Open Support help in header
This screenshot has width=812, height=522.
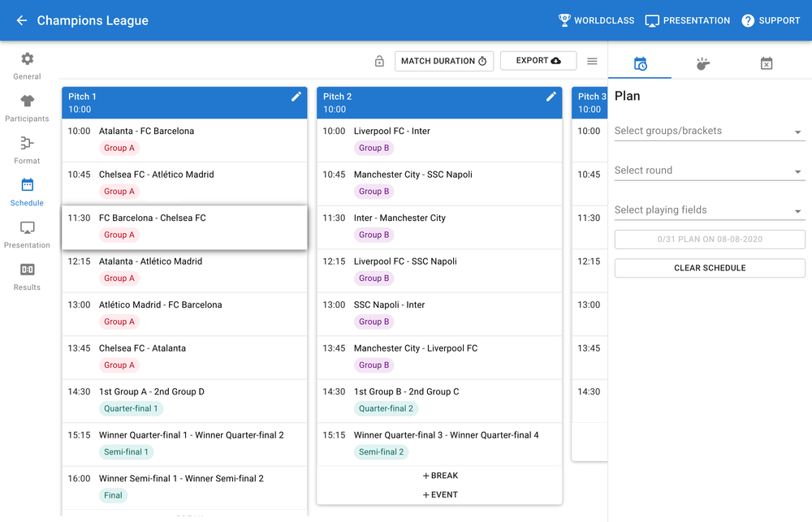tap(771, 20)
